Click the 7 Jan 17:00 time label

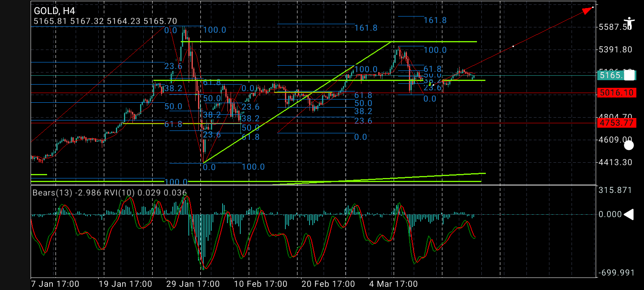(x=55, y=284)
